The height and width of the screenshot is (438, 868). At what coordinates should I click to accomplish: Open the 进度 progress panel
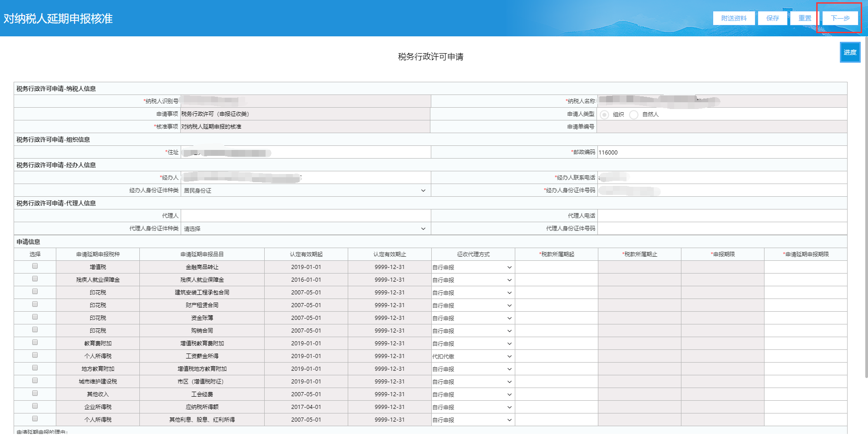click(850, 52)
